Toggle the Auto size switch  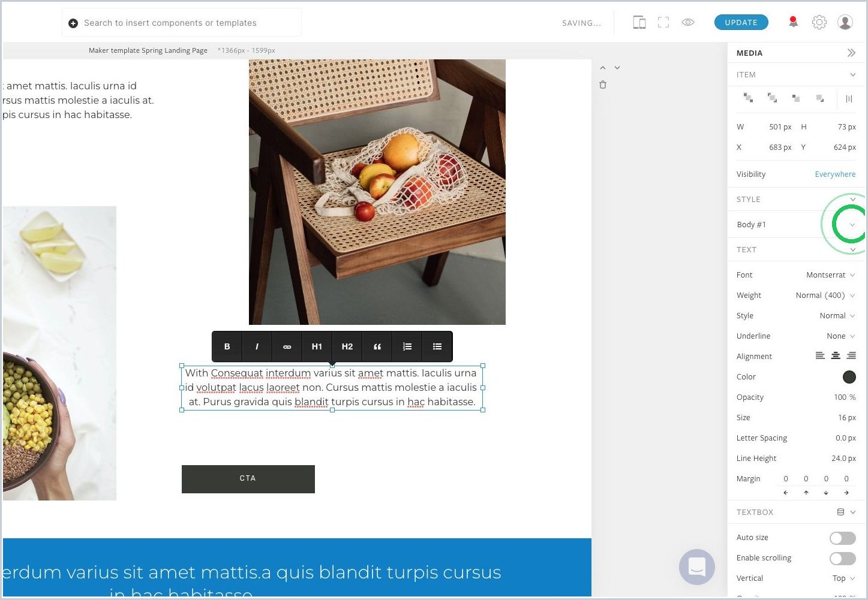[843, 538]
